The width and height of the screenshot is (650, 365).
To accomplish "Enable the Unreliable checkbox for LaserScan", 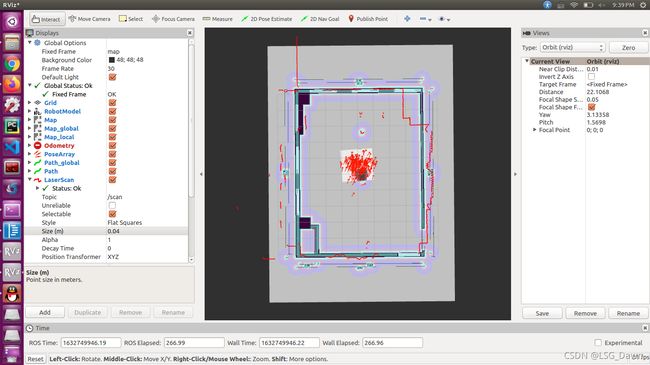I will click(112, 205).
